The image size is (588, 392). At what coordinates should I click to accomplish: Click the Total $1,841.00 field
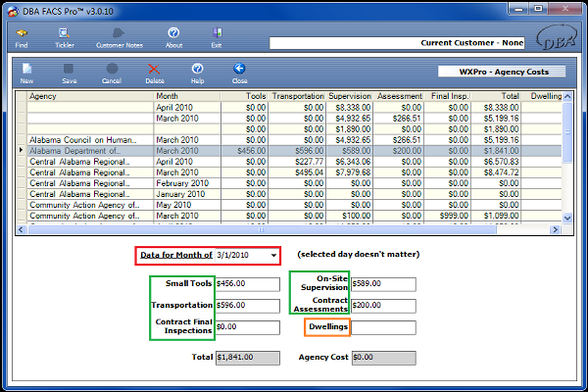248,358
